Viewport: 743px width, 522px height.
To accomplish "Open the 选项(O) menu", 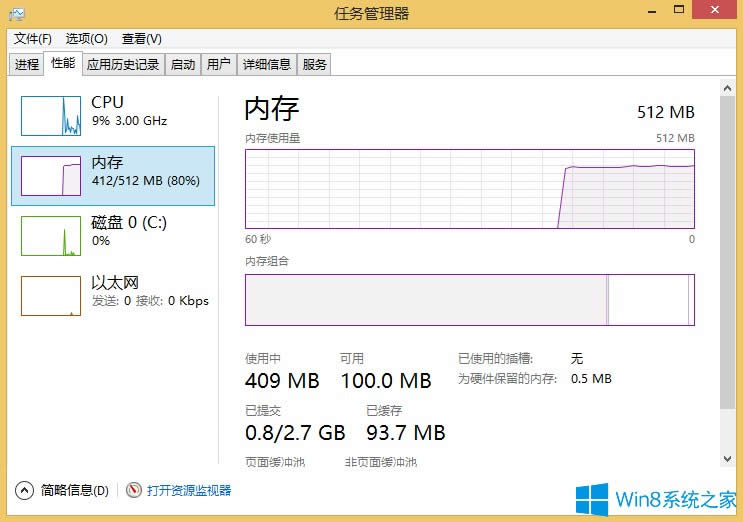I will (86, 39).
